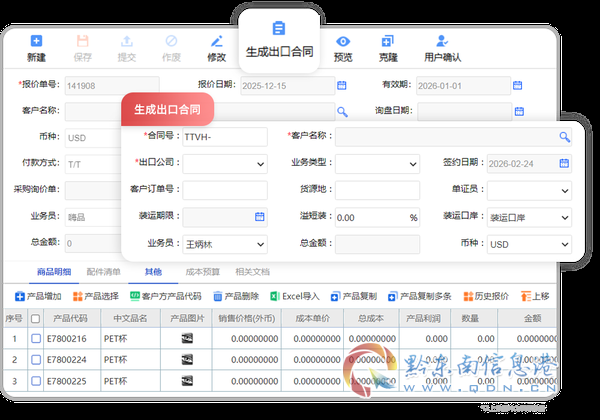
Task: Expand the 业务类型 dropdown
Action: pyautogui.click(x=377, y=164)
